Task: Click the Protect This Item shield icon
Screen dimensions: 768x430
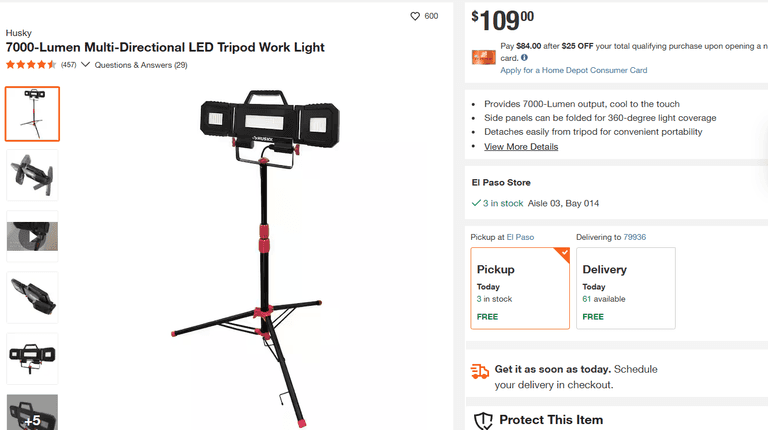Action: (x=483, y=420)
